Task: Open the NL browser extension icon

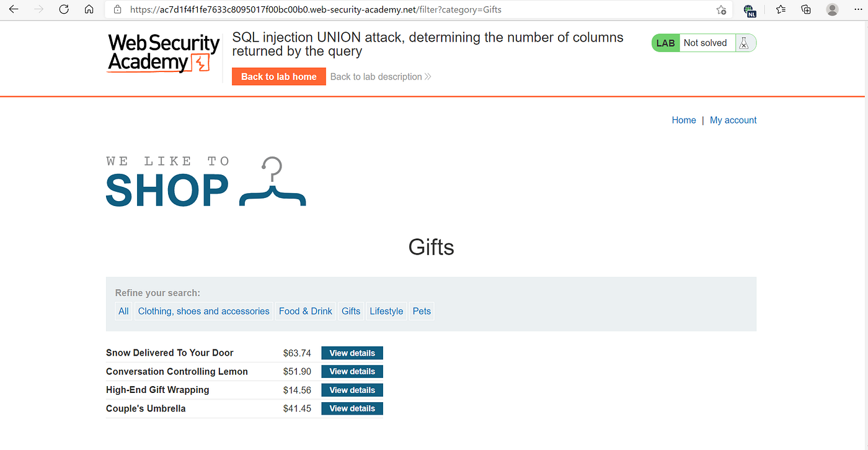Action: (750, 9)
